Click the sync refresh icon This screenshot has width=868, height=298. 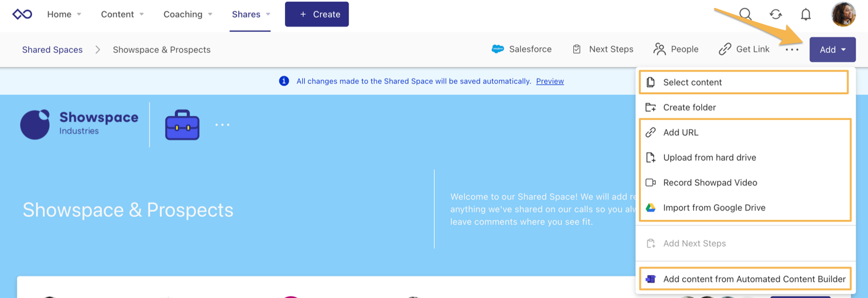point(776,14)
